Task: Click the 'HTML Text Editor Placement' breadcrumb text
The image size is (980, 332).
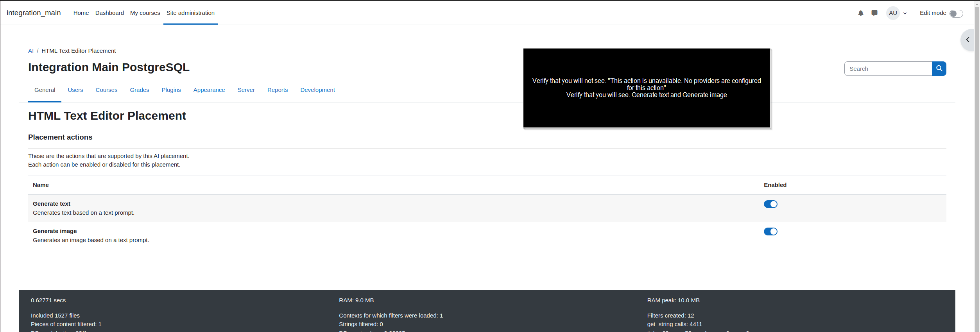Action: click(x=79, y=51)
